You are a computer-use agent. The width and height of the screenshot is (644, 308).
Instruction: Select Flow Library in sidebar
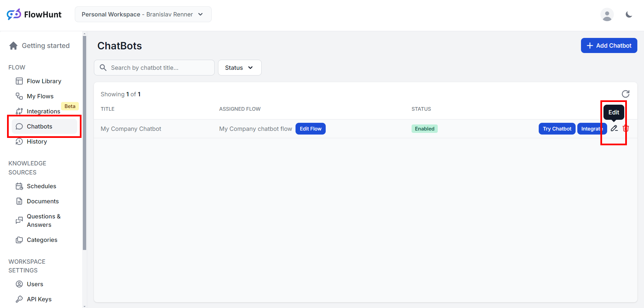pyautogui.click(x=44, y=81)
